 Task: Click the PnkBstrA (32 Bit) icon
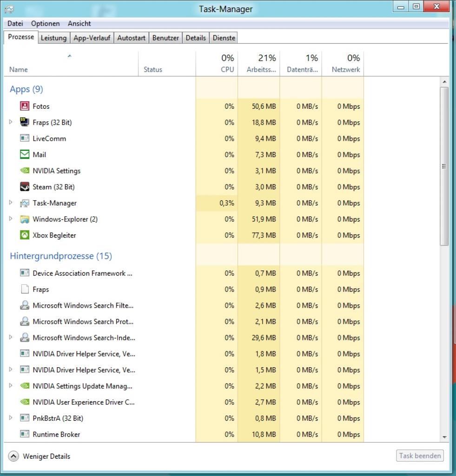click(x=25, y=418)
